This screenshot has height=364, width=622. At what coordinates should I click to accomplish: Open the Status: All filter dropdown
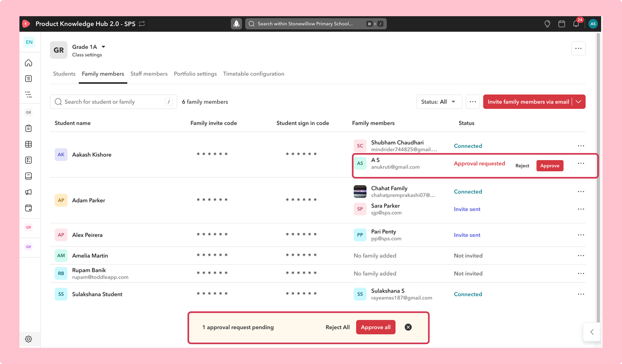pyautogui.click(x=439, y=102)
